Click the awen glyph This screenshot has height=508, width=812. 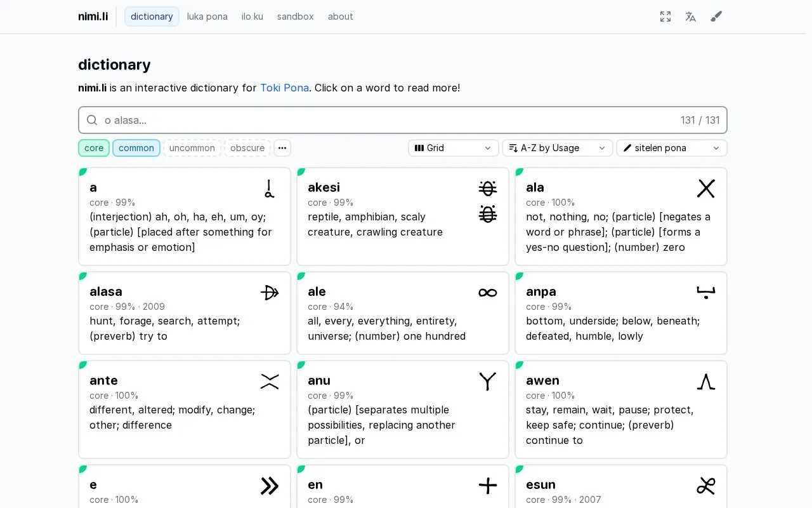click(706, 382)
